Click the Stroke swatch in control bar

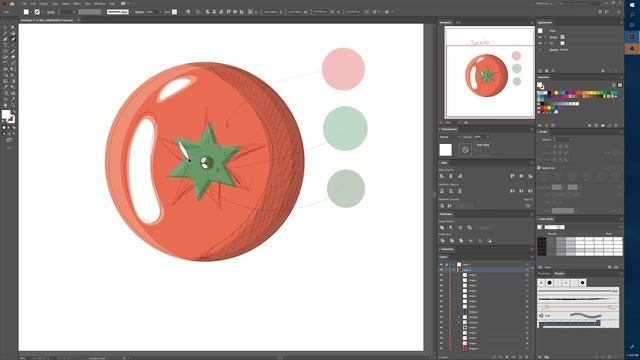pyautogui.click(x=37, y=12)
